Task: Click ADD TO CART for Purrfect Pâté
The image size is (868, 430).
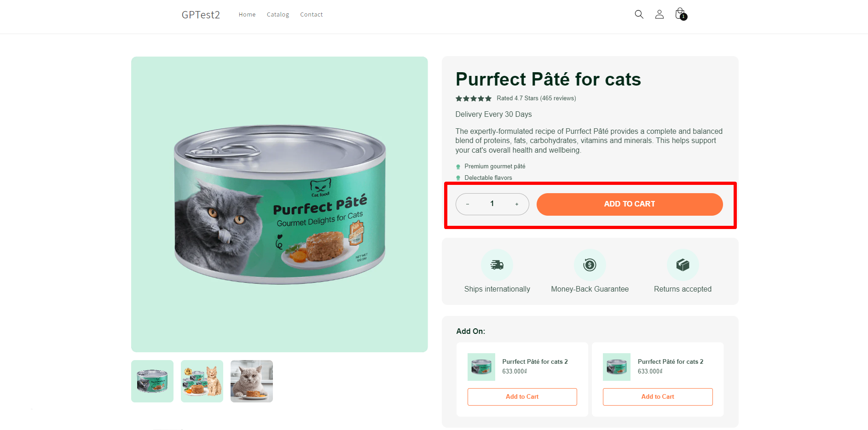Action: 630,204
